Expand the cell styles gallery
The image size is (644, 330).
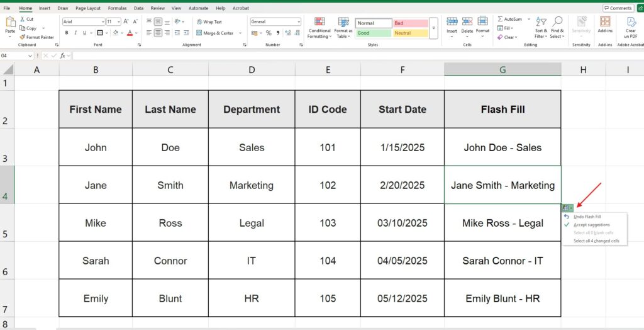click(433, 36)
